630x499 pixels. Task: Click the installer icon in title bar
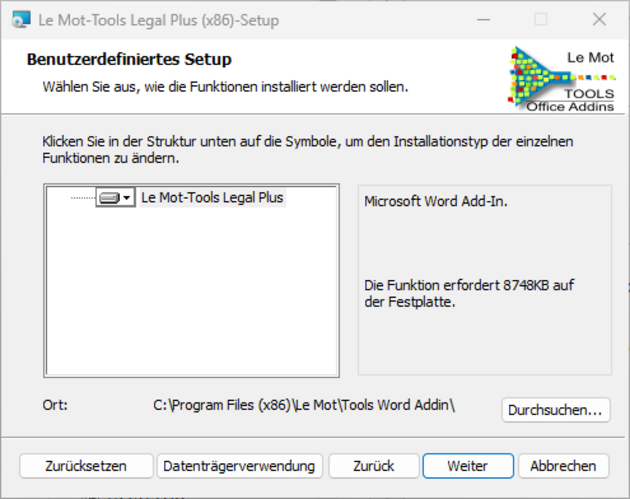pyautogui.click(x=21, y=19)
